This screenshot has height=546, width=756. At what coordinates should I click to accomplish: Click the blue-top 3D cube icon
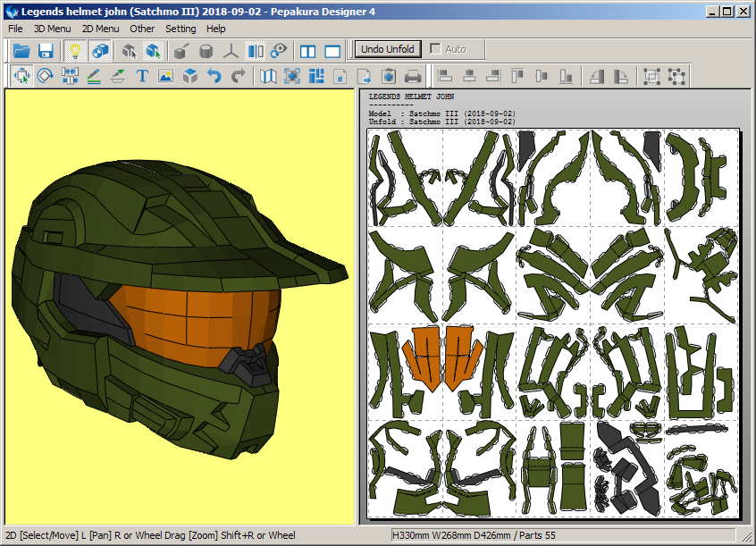(x=190, y=76)
